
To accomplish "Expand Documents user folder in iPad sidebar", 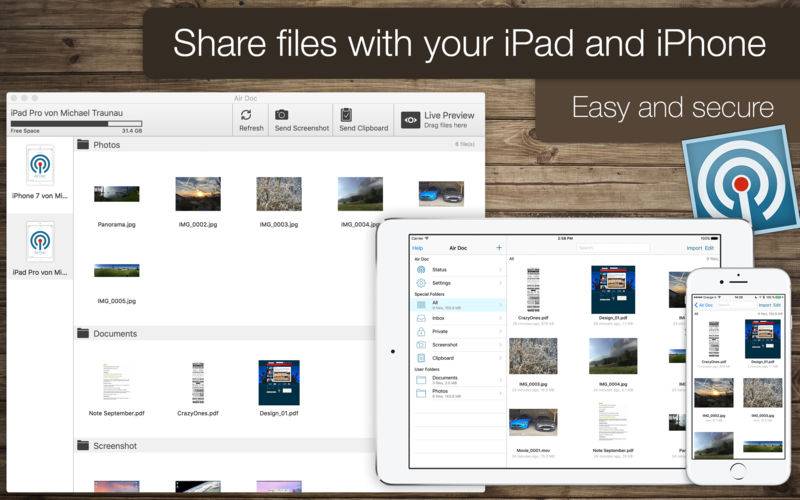I will pyautogui.click(x=458, y=380).
